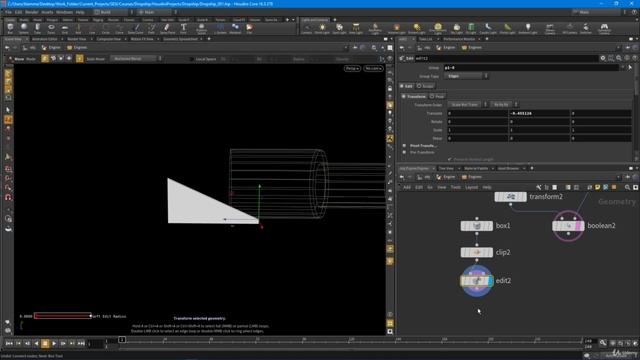
Task: Open network editor Layout menu
Action: pos(471,187)
